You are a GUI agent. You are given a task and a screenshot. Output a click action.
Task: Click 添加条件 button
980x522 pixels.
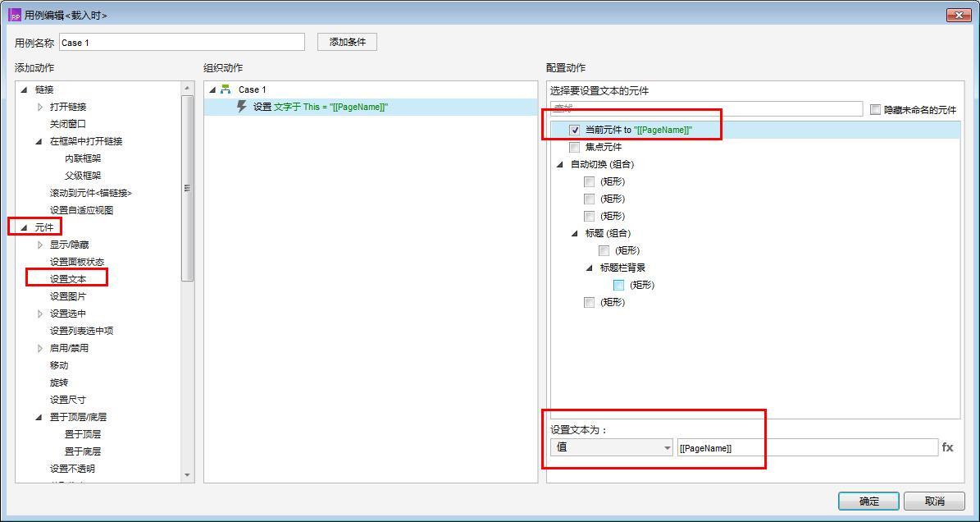pos(348,43)
